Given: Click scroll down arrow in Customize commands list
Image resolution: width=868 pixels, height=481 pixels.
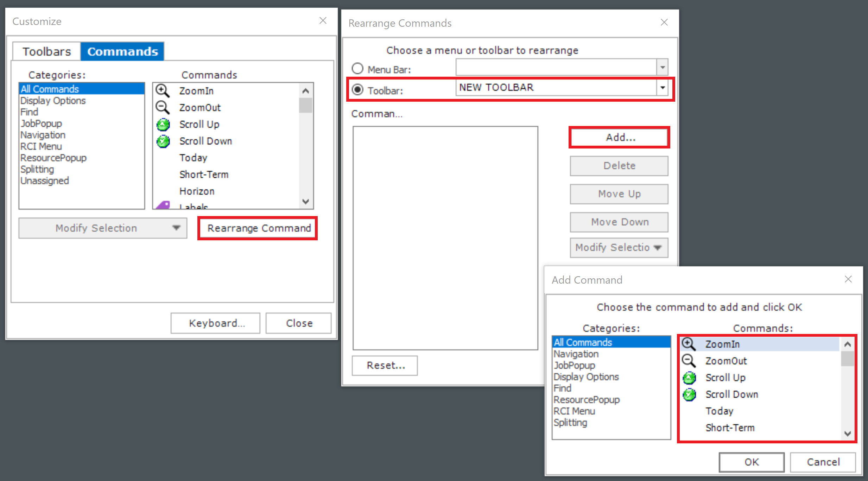Looking at the screenshot, I should (x=305, y=202).
